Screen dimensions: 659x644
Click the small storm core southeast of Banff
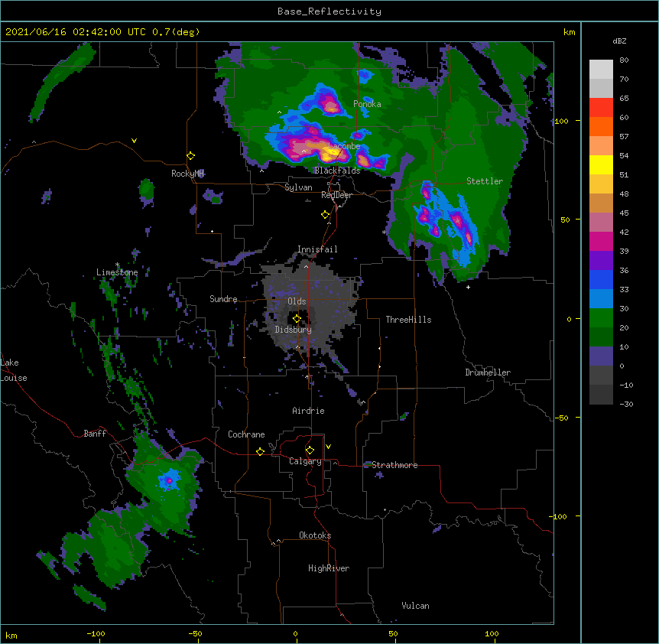[170, 480]
